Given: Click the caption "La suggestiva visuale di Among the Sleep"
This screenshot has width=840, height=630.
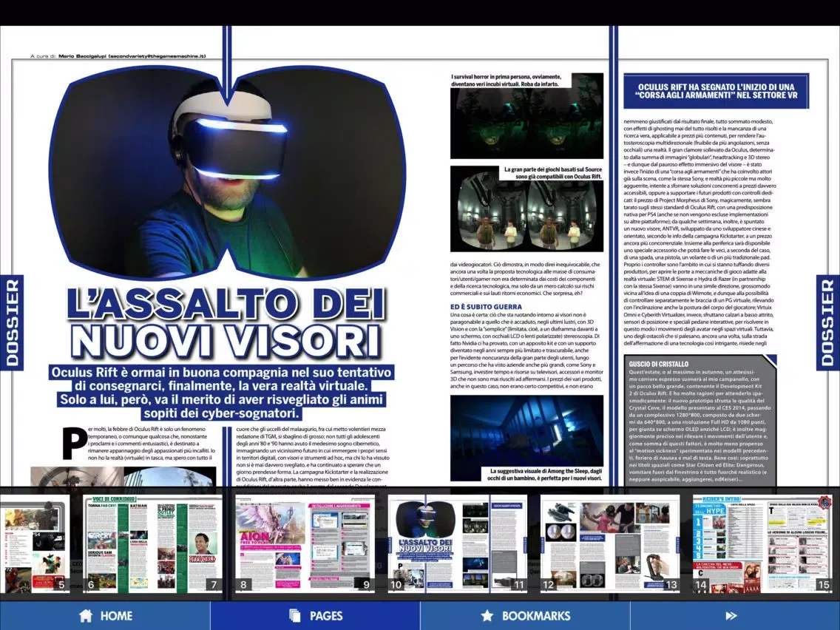Looking at the screenshot, I should coord(543,474).
